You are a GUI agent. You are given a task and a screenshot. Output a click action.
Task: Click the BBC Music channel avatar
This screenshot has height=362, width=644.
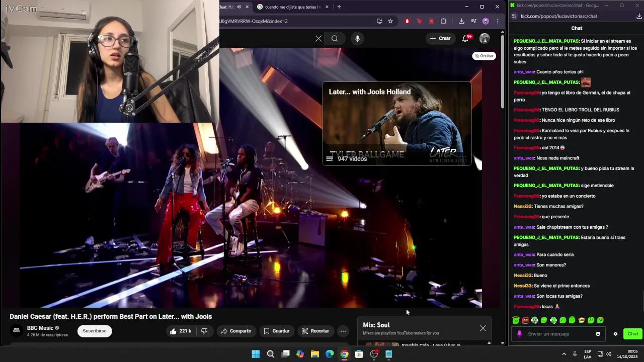tap(17, 331)
